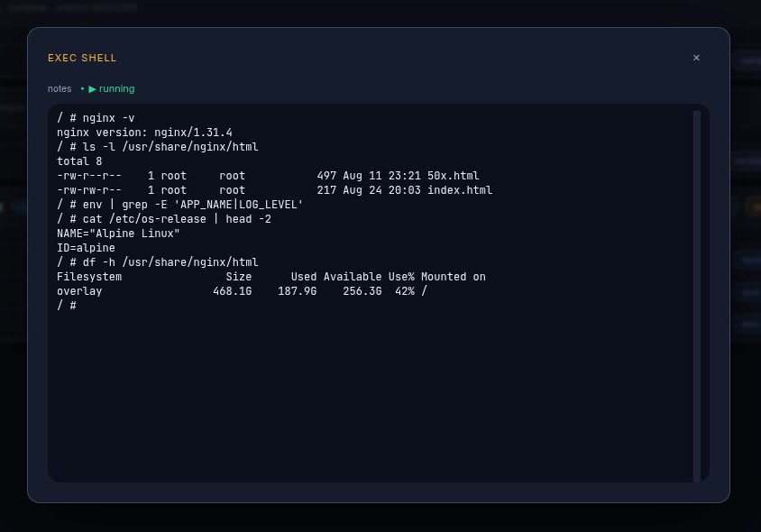Click the env grep 'APP_NAME|LOG_LEVEL' command

point(193,205)
